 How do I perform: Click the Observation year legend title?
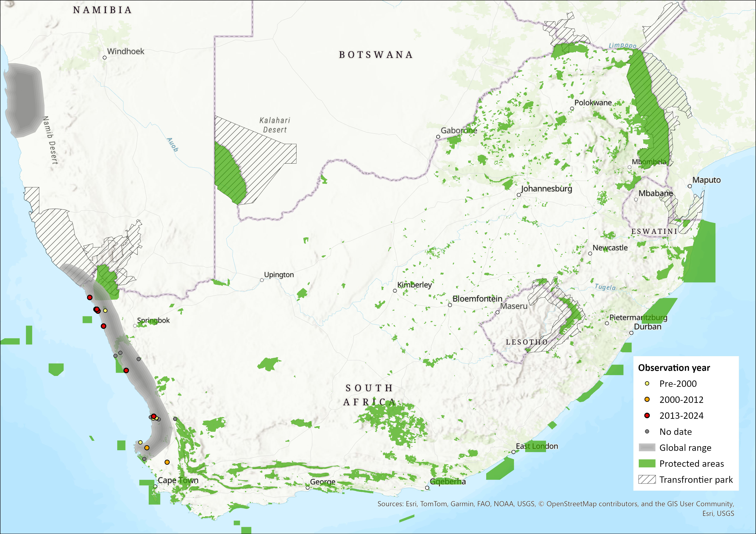click(x=674, y=368)
